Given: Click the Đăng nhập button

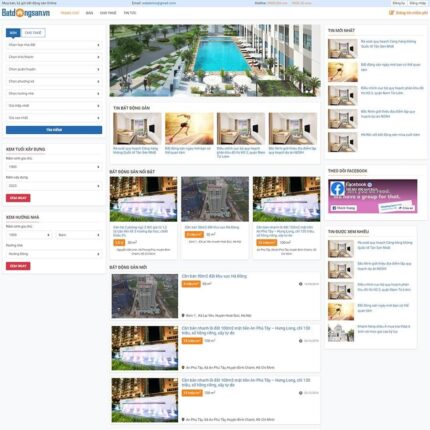Looking at the screenshot, I should point(417,3).
